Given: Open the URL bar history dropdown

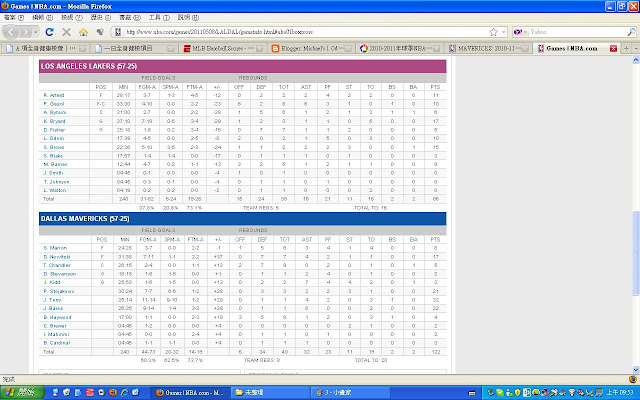Looking at the screenshot, I should click(504, 32).
